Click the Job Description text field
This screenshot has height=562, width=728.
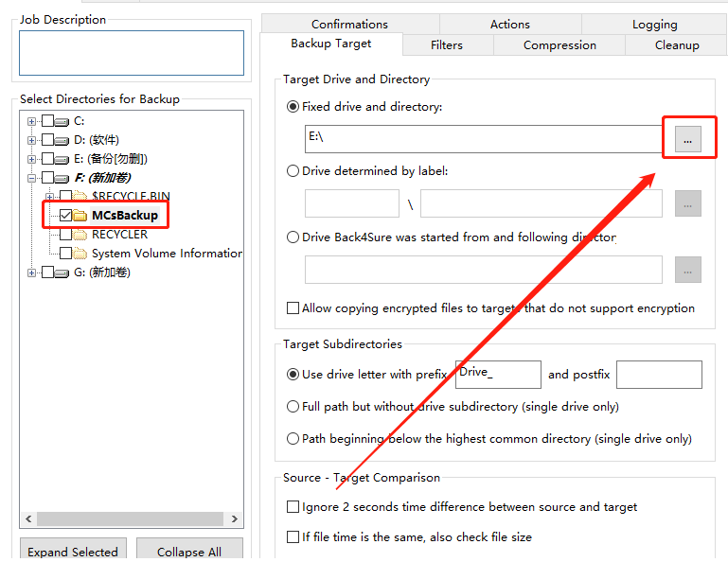(x=132, y=53)
